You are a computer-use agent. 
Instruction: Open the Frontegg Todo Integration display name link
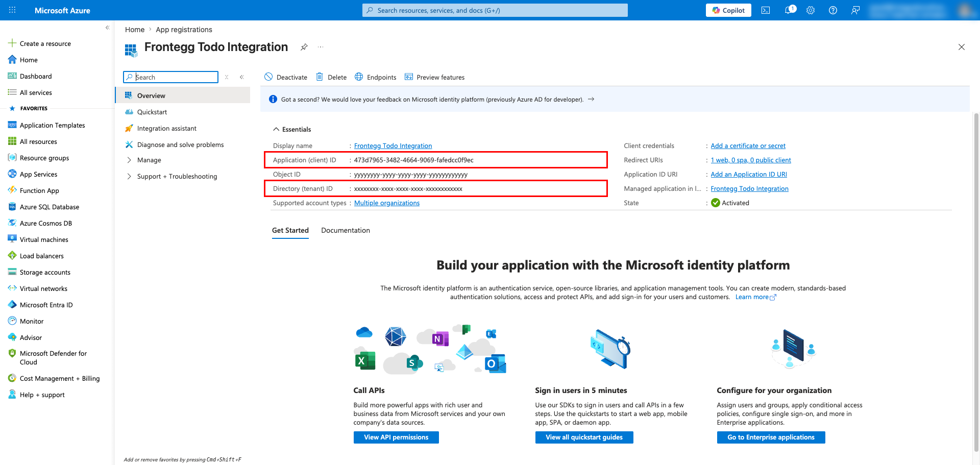pyautogui.click(x=393, y=145)
